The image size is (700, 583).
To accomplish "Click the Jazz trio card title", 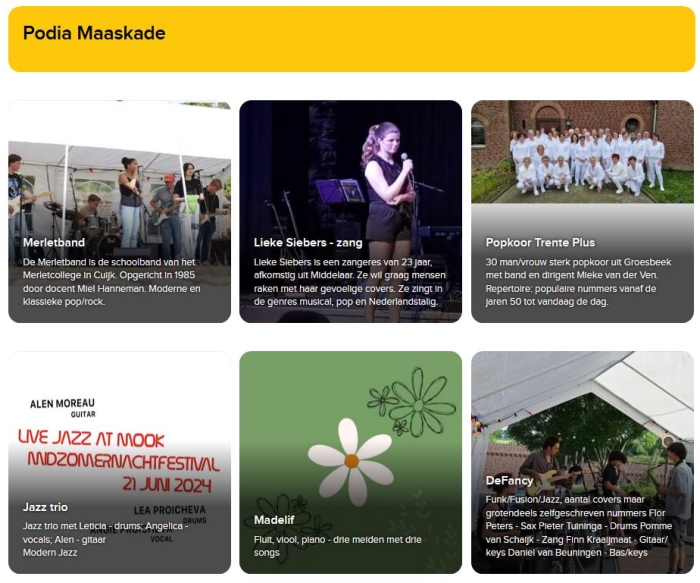I will coord(45,507).
